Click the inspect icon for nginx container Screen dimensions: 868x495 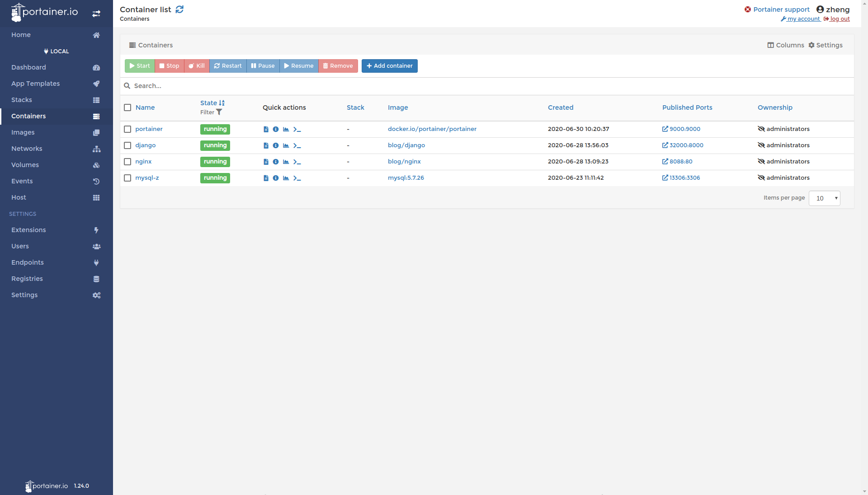(275, 161)
